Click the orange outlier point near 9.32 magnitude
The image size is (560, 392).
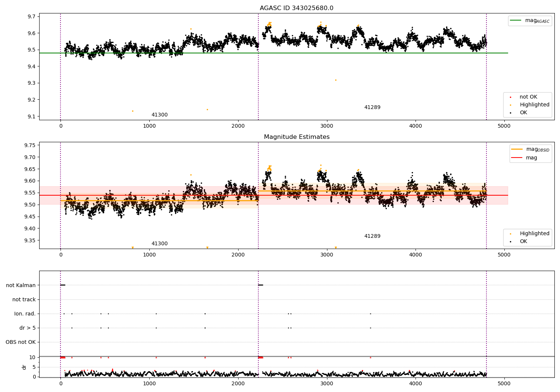point(336,80)
